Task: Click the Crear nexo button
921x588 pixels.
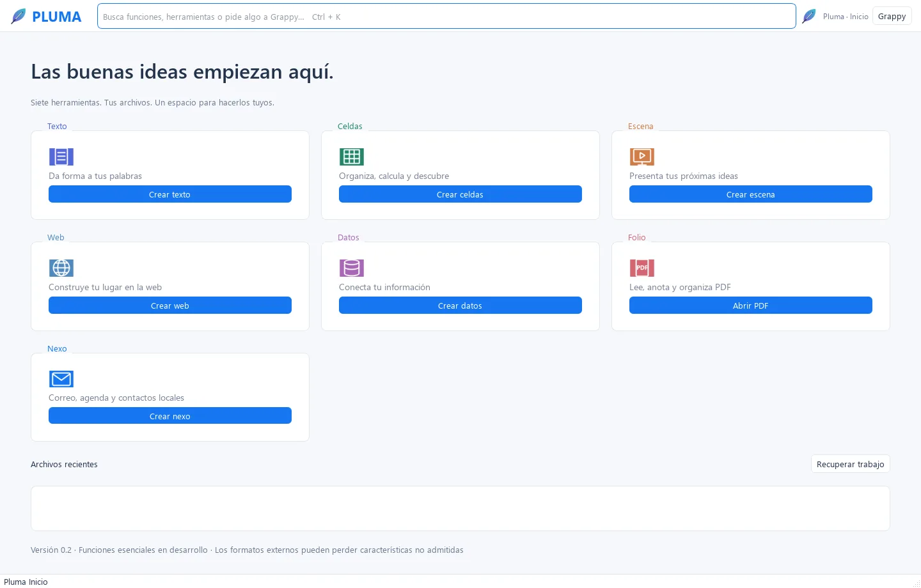Action: 170,416
